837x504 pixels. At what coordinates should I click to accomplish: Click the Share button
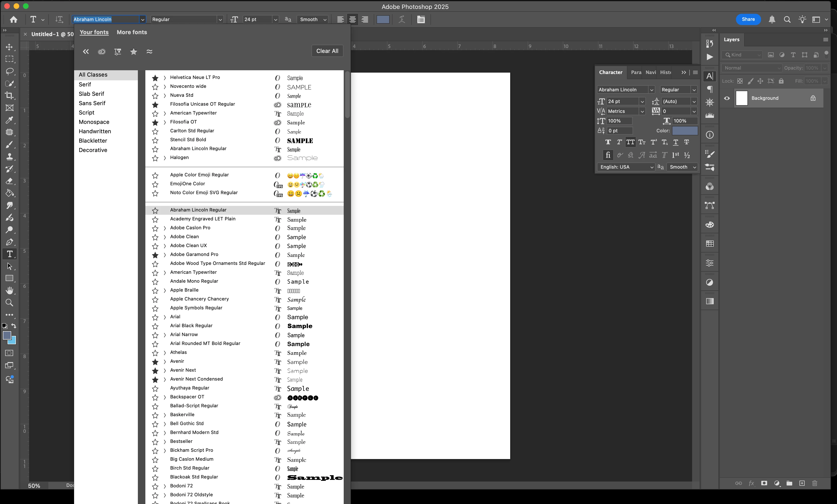748,19
